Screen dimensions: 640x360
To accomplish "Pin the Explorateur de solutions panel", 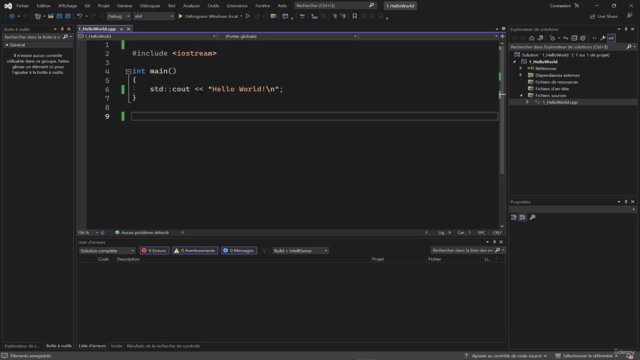I will pyautogui.click(x=626, y=29).
